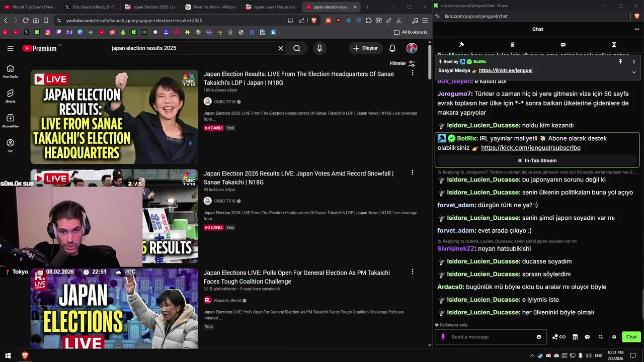Viewport: 644px width, 362px height.
Task: Switch to Japan Lower House election tab
Action: click(271, 7)
